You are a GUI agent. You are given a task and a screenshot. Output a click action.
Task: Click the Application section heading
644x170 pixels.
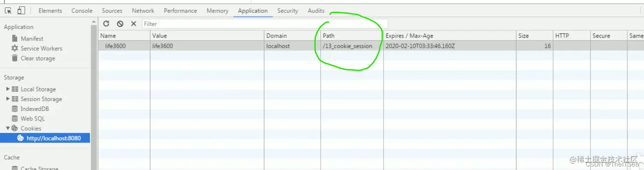tap(19, 27)
